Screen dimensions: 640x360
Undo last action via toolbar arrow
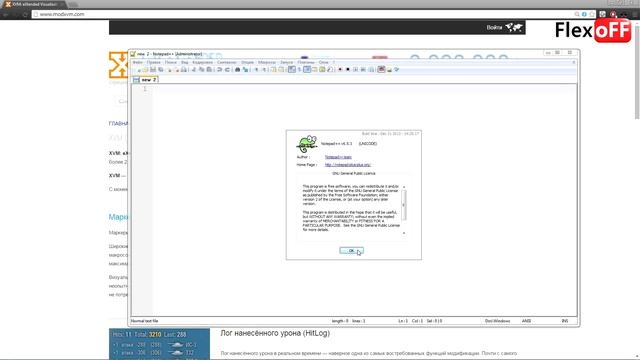220,70
